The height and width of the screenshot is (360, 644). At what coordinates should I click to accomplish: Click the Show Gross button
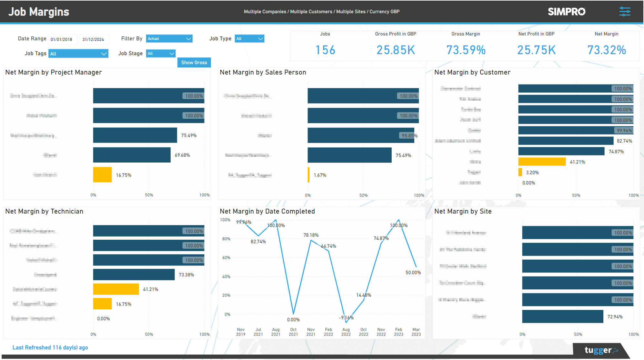pyautogui.click(x=194, y=62)
